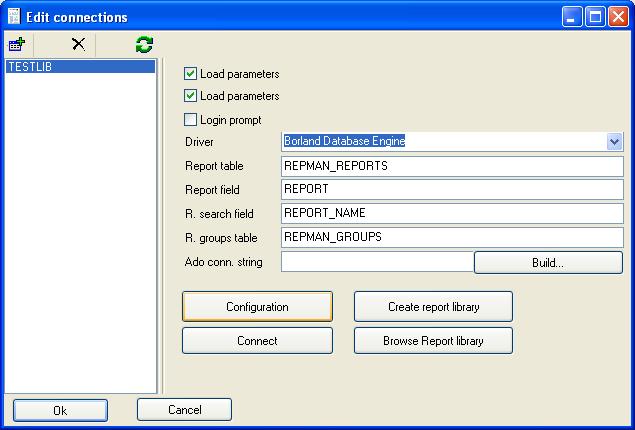The image size is (635, 430).
Task: Confirm with the Ok button
Action: pyautogui.click(x=60, y=410)
